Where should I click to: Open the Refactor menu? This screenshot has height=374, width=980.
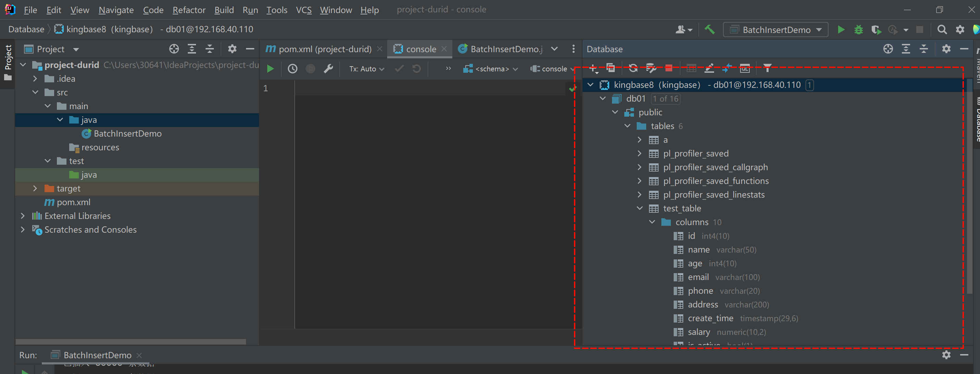[x=189, y=10]
